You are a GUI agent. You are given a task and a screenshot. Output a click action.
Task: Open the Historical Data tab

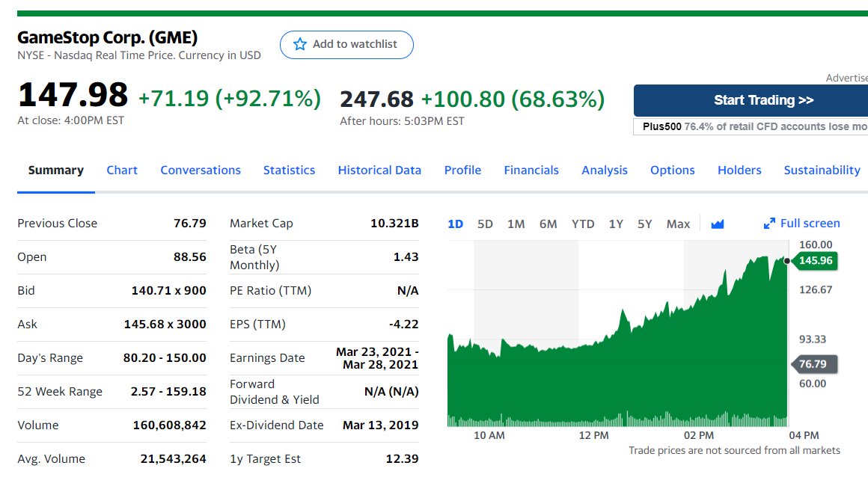click(x=380, y=170)
